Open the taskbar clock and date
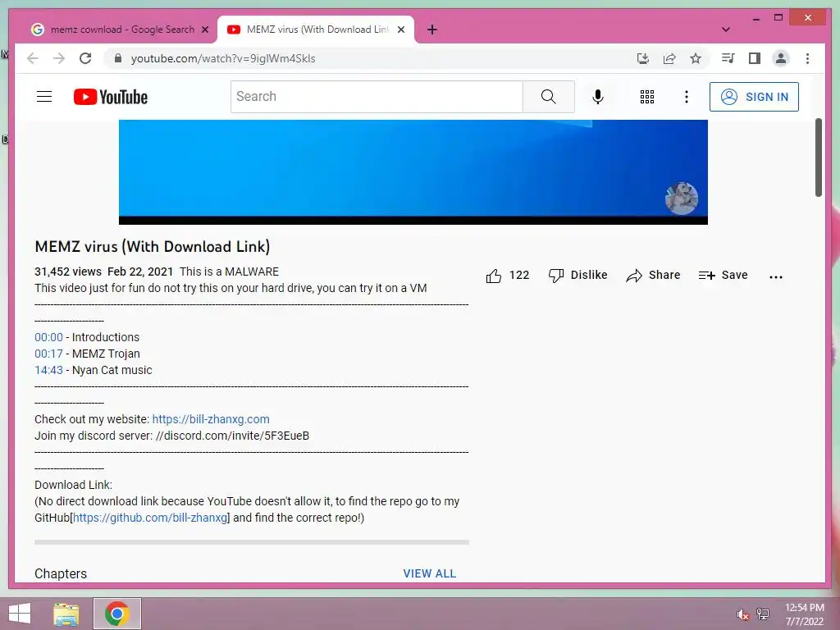The height and width of the screenshot is (630, 840). [804, 614]
